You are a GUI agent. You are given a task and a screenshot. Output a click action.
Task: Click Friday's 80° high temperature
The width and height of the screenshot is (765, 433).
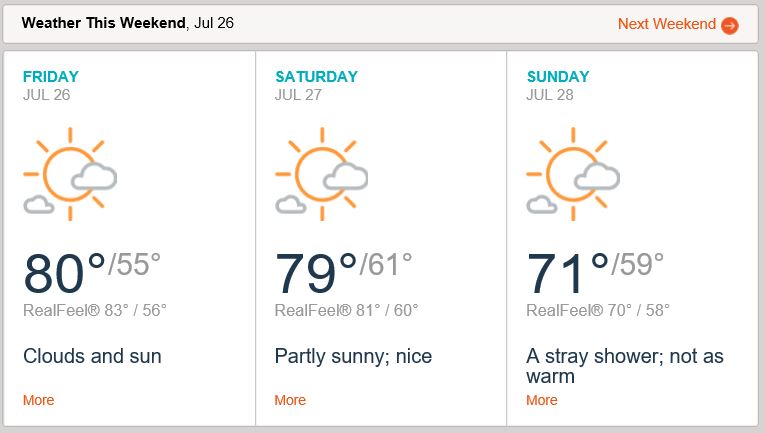point(64,274)
